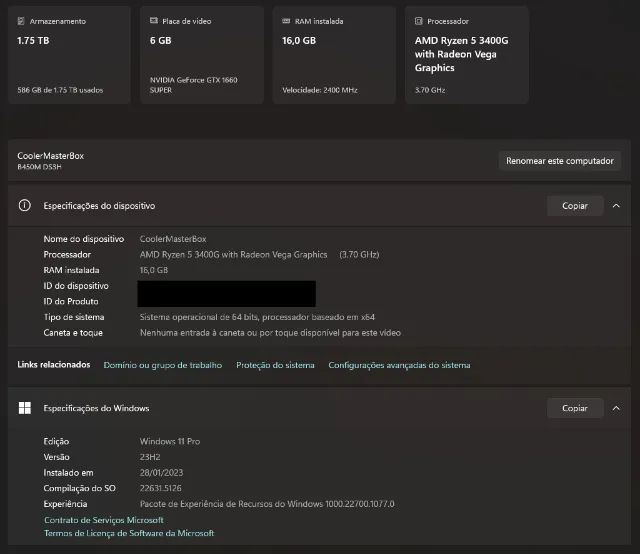Click the storage icon beside Armazenamento

click(21, 21)
